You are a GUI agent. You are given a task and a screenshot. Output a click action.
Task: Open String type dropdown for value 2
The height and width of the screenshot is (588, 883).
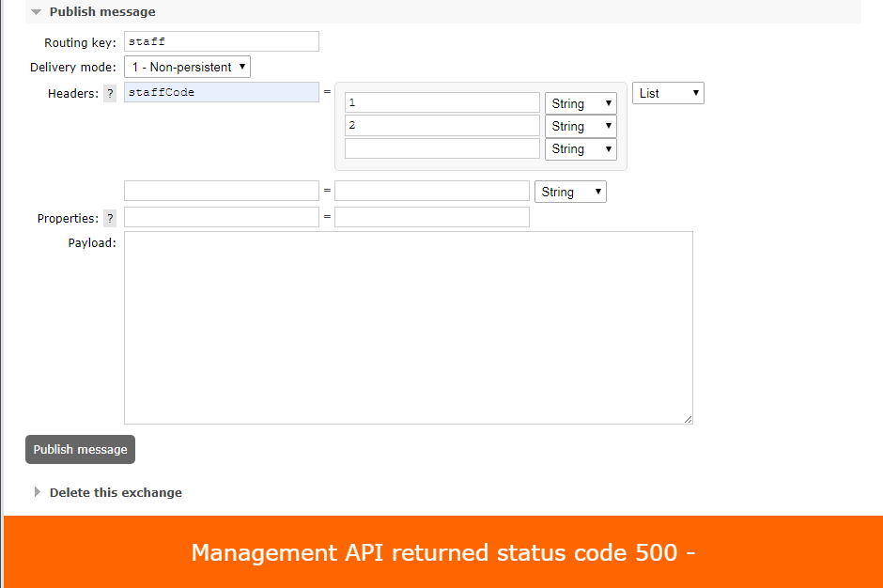pos(581,126)
